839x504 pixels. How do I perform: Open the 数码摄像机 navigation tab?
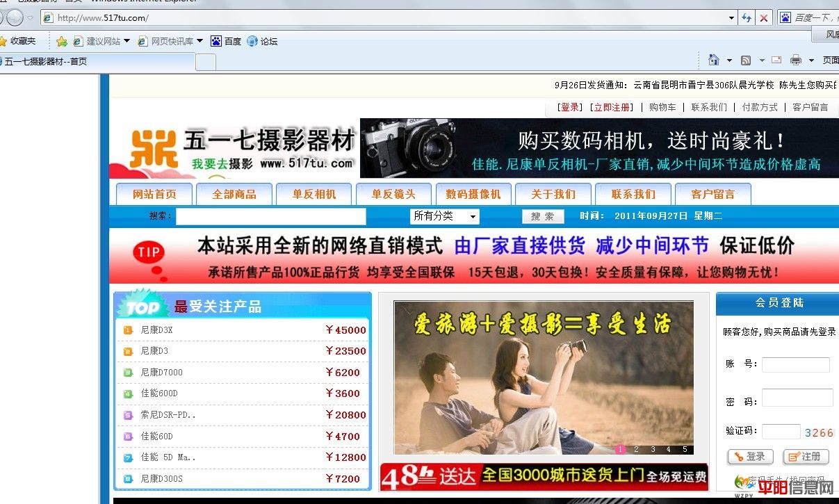pyautogui.click(x=473, y=194)
